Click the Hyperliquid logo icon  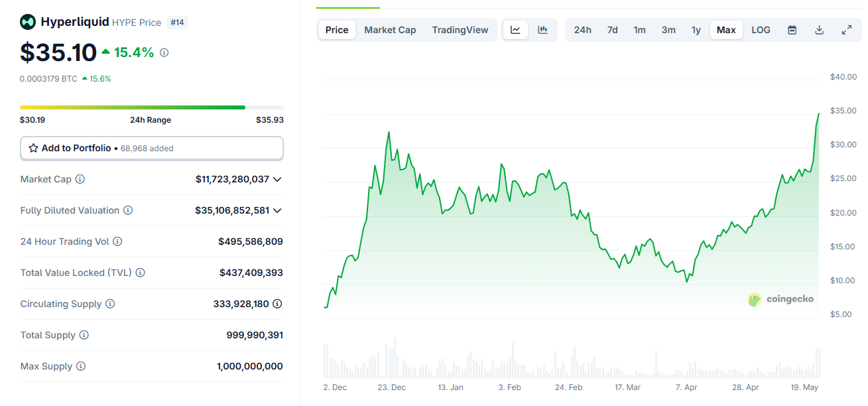tap(28, 22)
